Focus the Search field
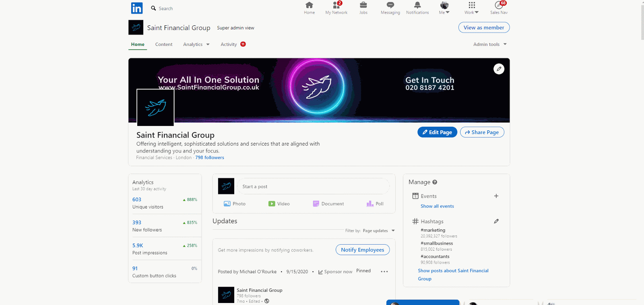644x305 pixels. pos(165,8)
